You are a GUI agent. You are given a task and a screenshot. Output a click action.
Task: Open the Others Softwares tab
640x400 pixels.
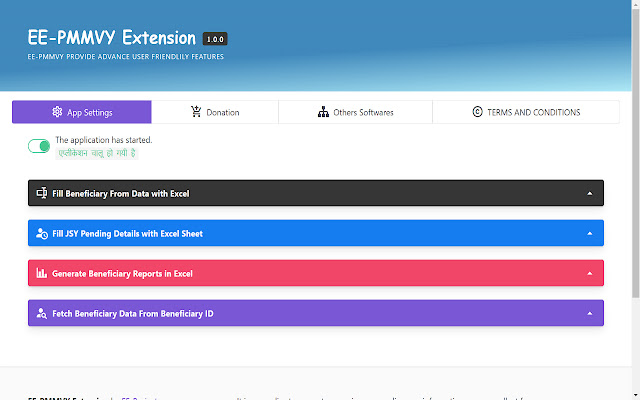click(x=355, y=112)
